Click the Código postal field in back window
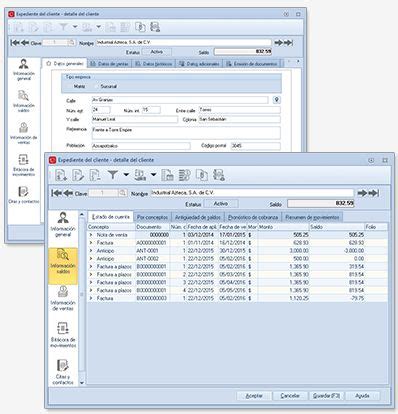The height and width of the screenshot is (414, 398). tap(256, 146)
